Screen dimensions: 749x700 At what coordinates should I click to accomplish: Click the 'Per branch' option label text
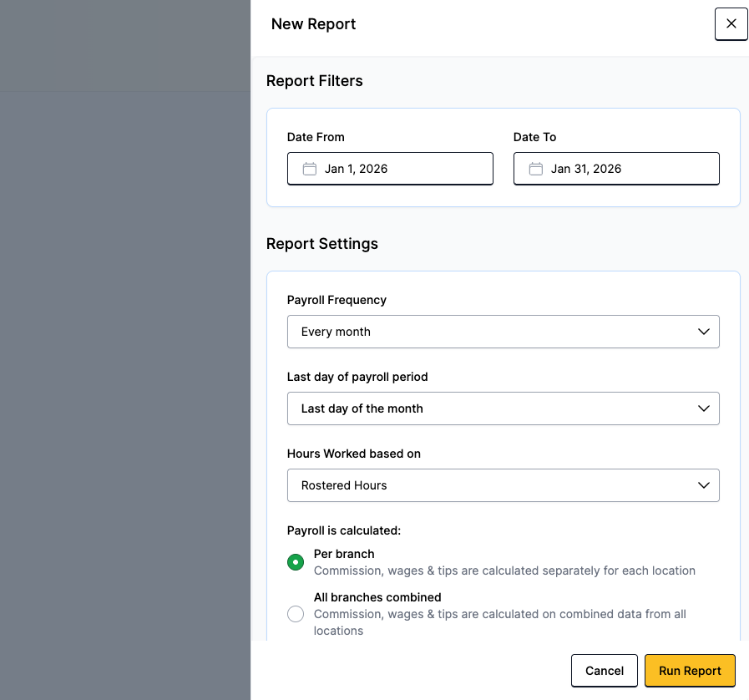344,554
